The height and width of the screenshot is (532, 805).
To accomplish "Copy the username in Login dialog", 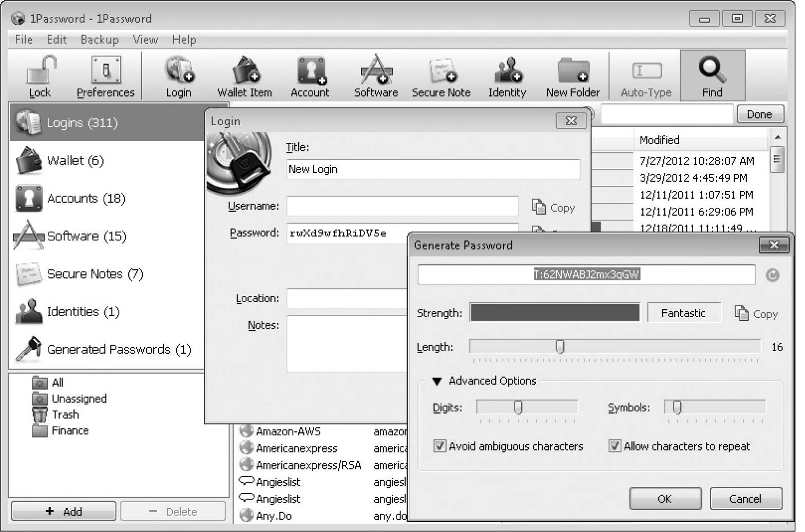I will pos(553,207).
